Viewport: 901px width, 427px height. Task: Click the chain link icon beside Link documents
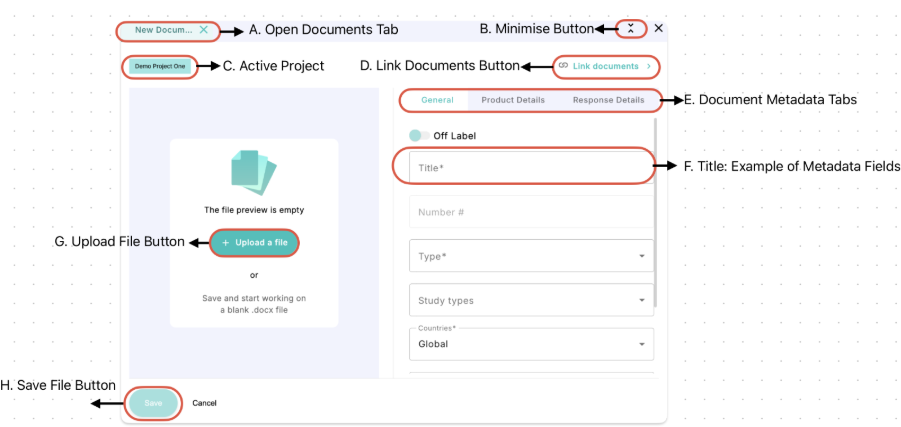tap(564, 66)
